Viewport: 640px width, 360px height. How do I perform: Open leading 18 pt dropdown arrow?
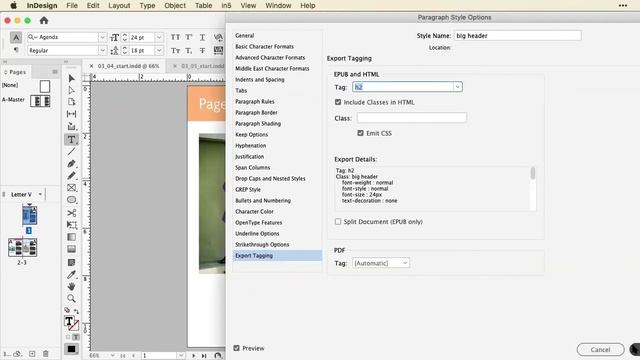tap(159, 51)
